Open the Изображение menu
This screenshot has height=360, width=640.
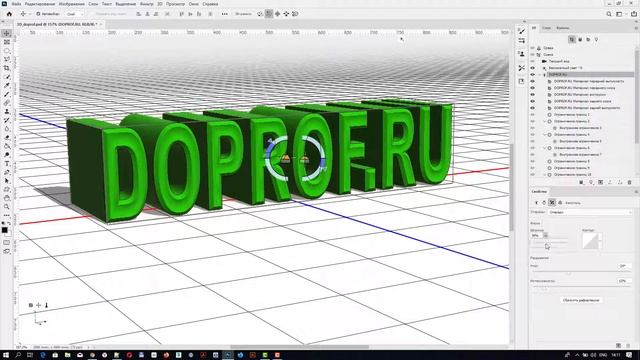click(x=71, y=4)
